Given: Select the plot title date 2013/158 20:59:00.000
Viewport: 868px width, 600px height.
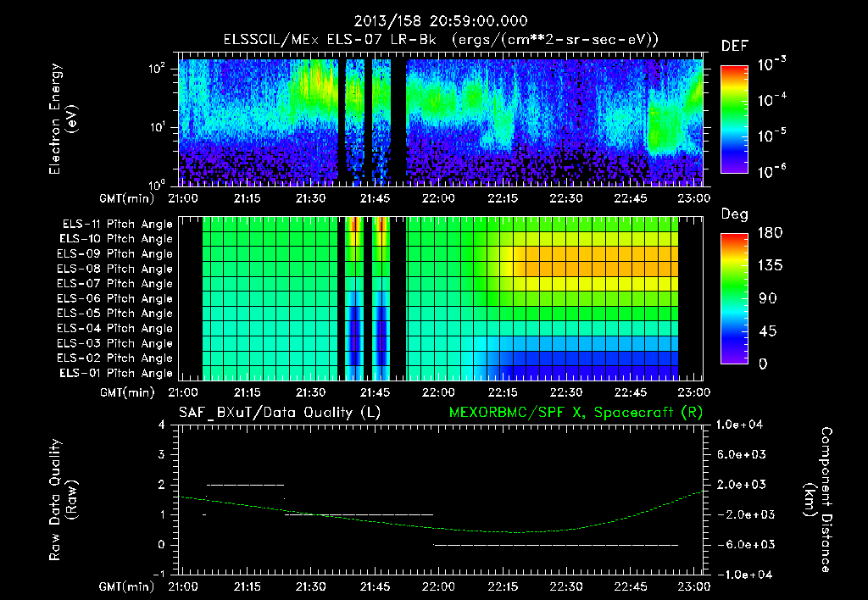Looking at the screenshot, I should (x=441, y=21).
